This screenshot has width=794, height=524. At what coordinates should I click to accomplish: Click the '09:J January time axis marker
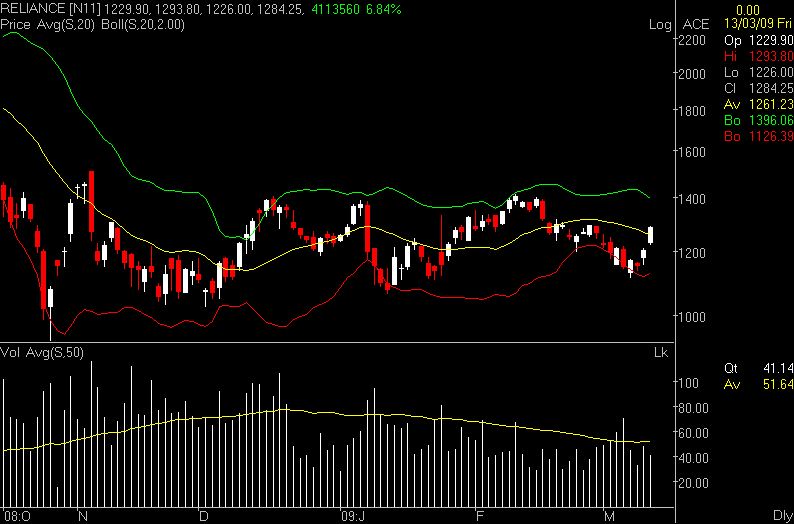tap(353, 516)
